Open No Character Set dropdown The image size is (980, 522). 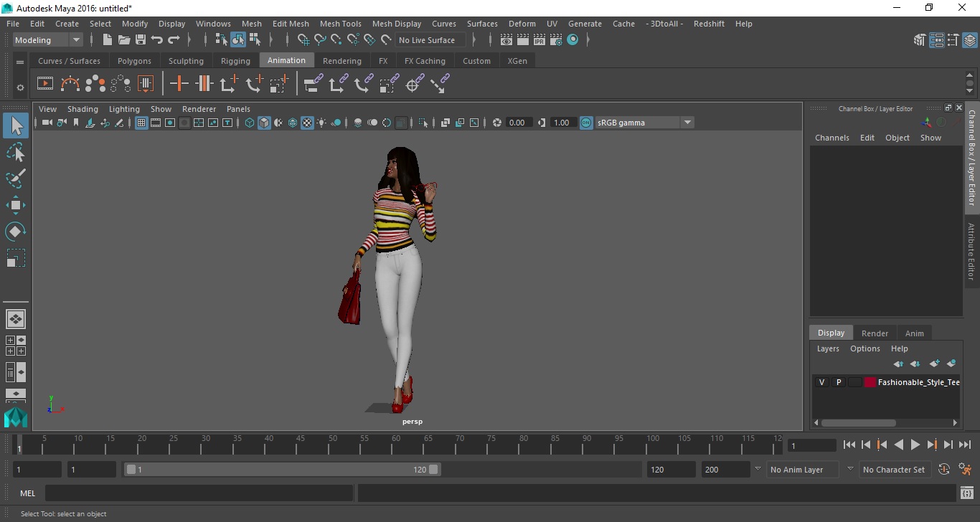[x=894, y=470]
